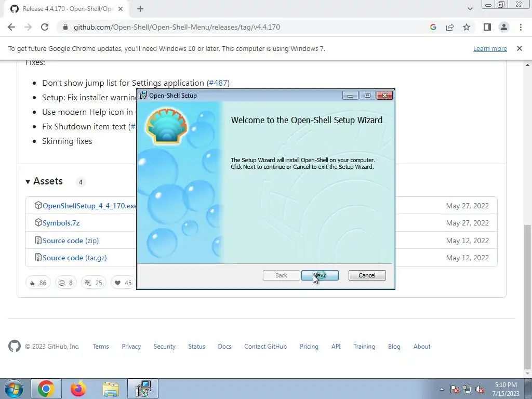Open Chrome's three-dot menu
Image resolution: width=532 pixels, height=399 pixels.
[521, 27]
